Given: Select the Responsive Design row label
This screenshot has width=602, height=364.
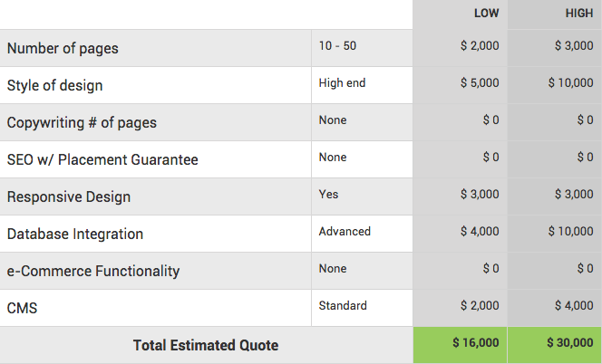Looking at the screenshot, I should click(x=69, y=196).
